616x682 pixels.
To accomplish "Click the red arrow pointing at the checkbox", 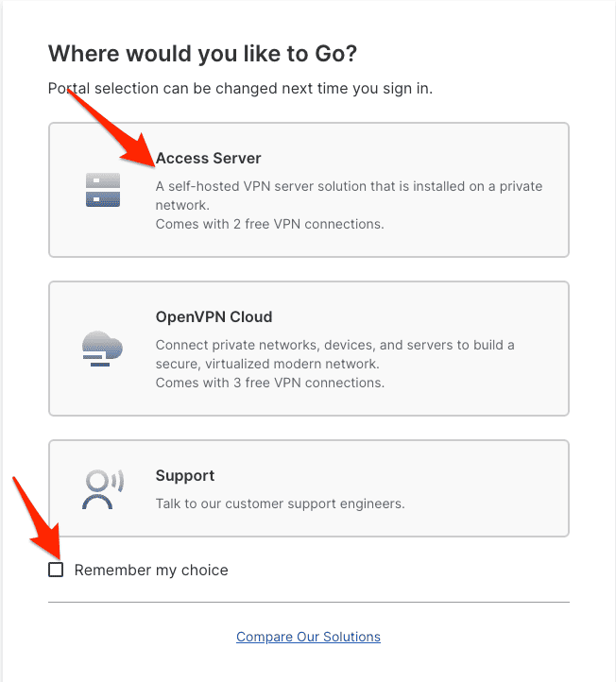I will [x=36, y=522].
